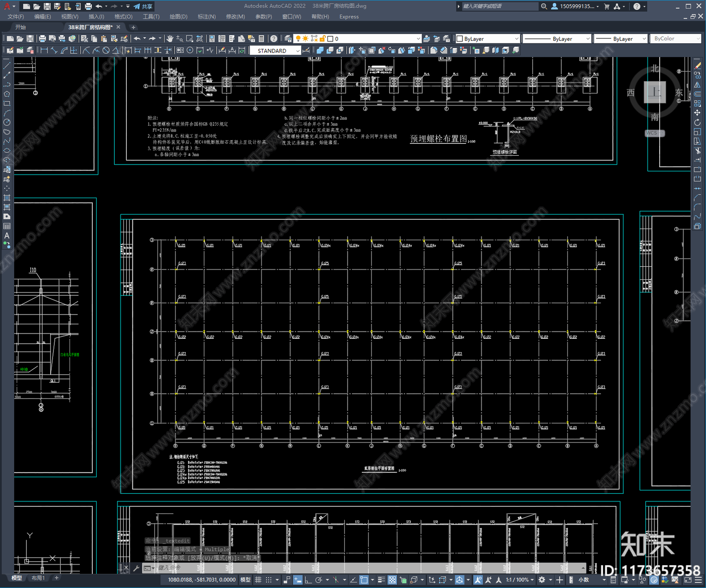706x588 pixels.
Task: Select the Pan hand tool
Action: point(170,39)
